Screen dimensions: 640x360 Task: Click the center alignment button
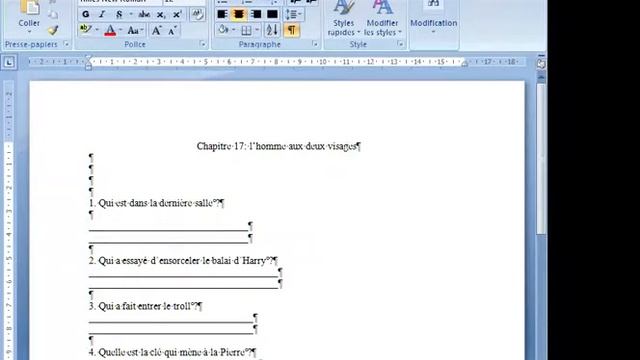click(x=239, y=15)
